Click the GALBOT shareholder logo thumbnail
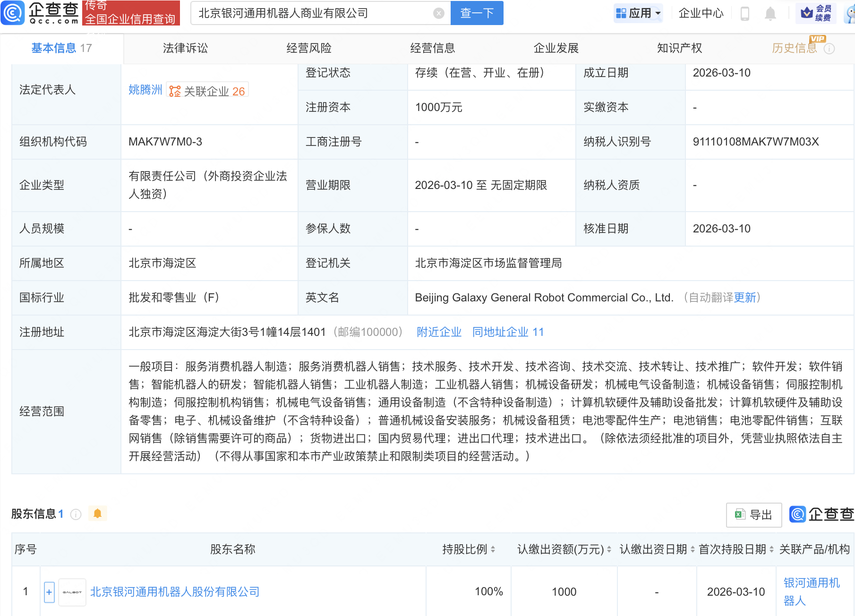This screenshot has width=855, height=616. [x=72, y=592]
